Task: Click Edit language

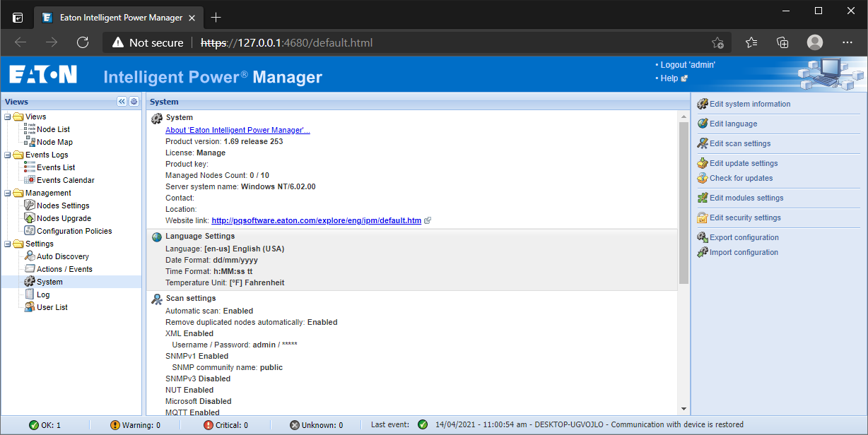Action: click(733, 124)
